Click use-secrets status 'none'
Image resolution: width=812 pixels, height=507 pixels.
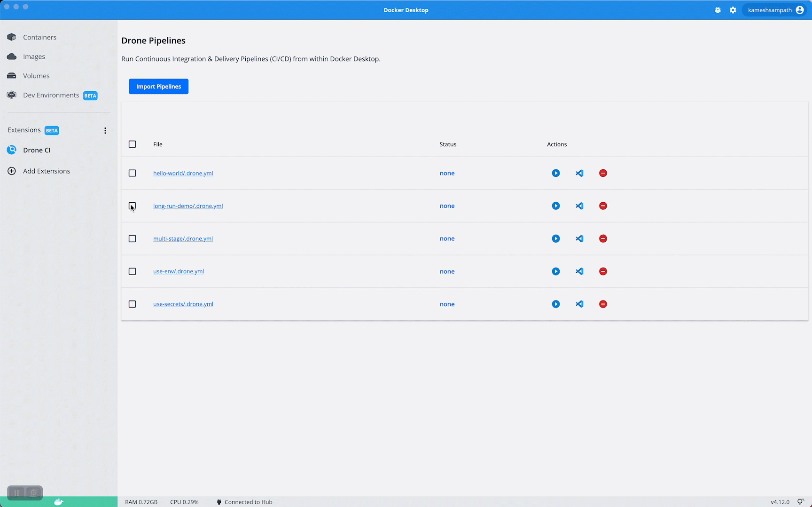447,304
